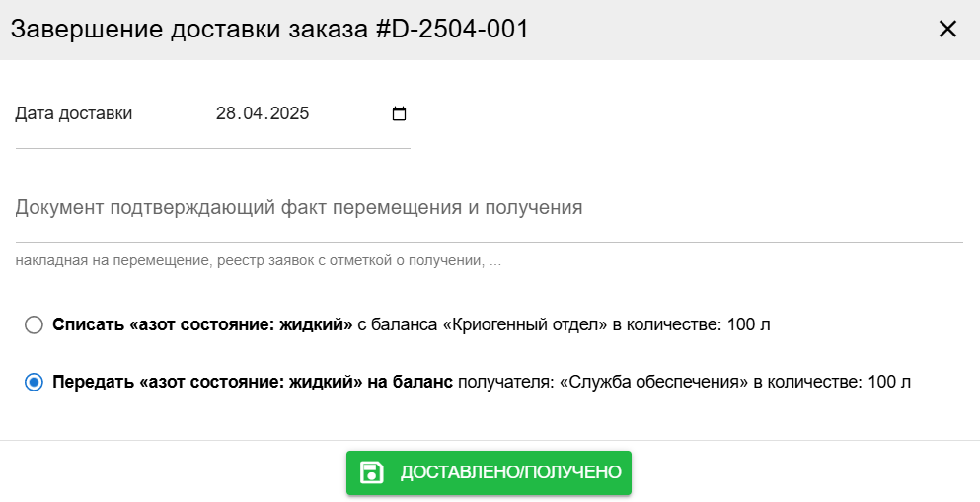Click the delivery date value 28.04.2025
This screenshot has width=980, height=502.
tap(263, 113)
